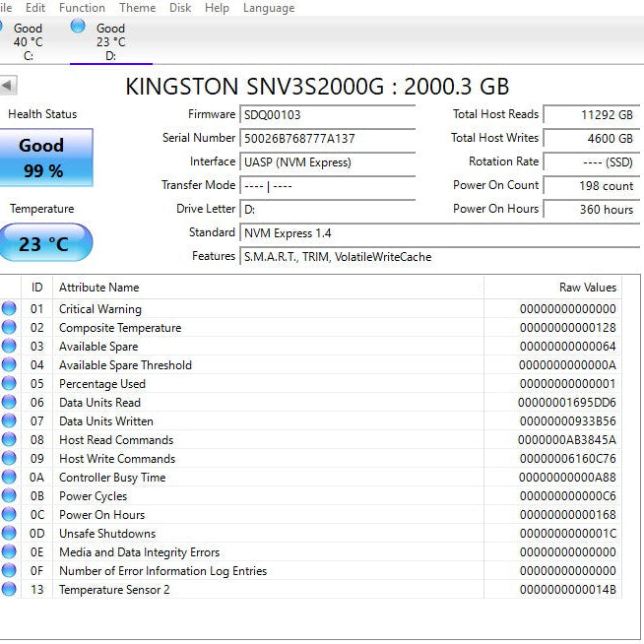Image resolution: width=644 pixels, height=644 pixels.
Task: Click Total Host Writes value 4600 GB
Action: 592,139
